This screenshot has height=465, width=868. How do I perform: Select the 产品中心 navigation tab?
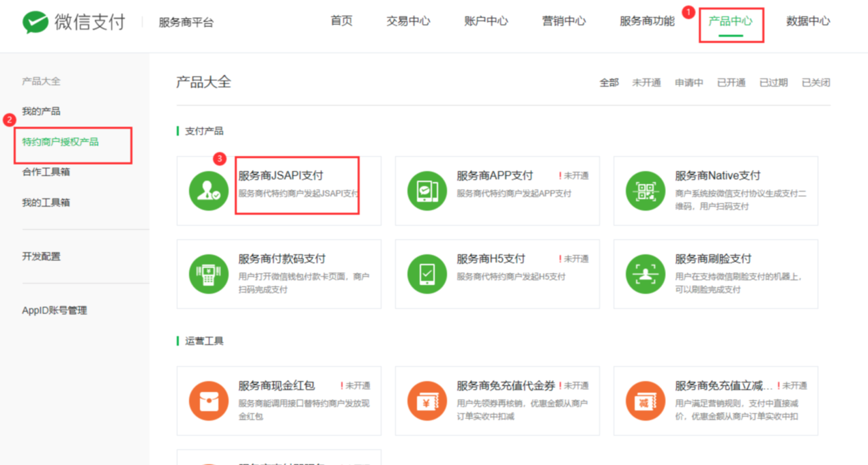pyautogui.click(x=730, y=21)
